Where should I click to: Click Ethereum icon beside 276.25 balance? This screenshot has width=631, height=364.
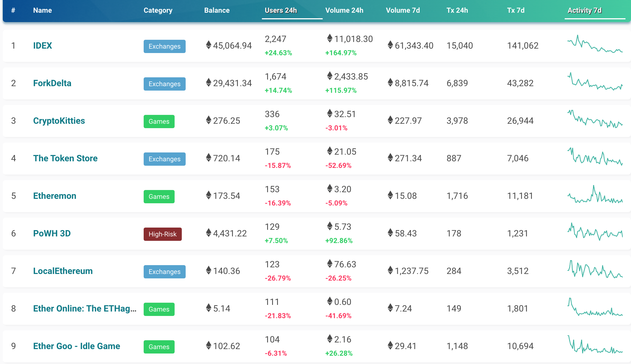coord(209,120)
